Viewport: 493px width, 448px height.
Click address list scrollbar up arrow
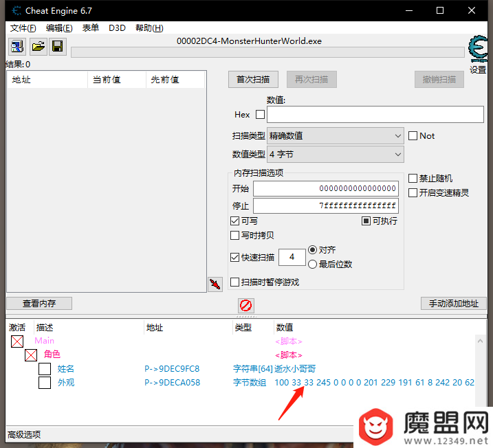[480, 341]
